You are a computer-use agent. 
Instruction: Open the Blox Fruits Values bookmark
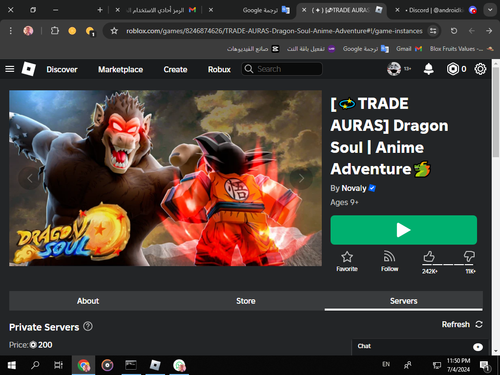coord(461,49)
